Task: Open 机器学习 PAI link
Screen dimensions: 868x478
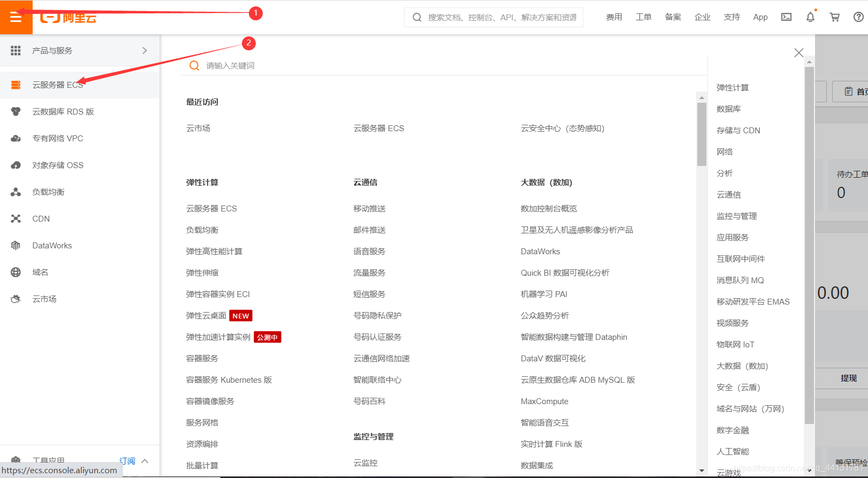Action: pyautogui.click(x=544, y=294)
